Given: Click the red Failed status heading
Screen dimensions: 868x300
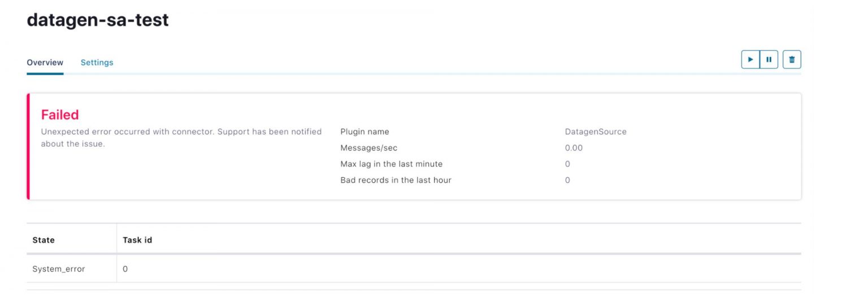Looking at the screenshot, I should 60,115.
